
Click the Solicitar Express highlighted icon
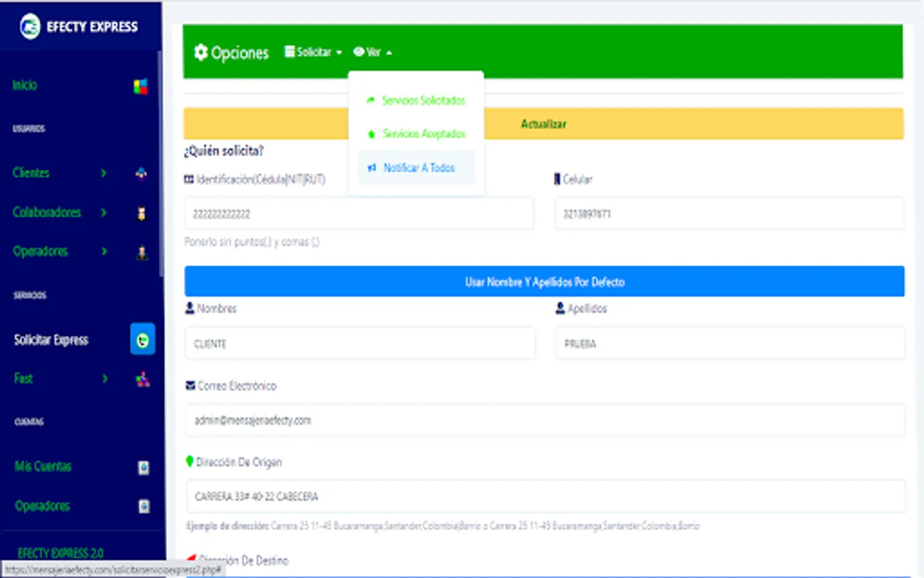(142, 339)
